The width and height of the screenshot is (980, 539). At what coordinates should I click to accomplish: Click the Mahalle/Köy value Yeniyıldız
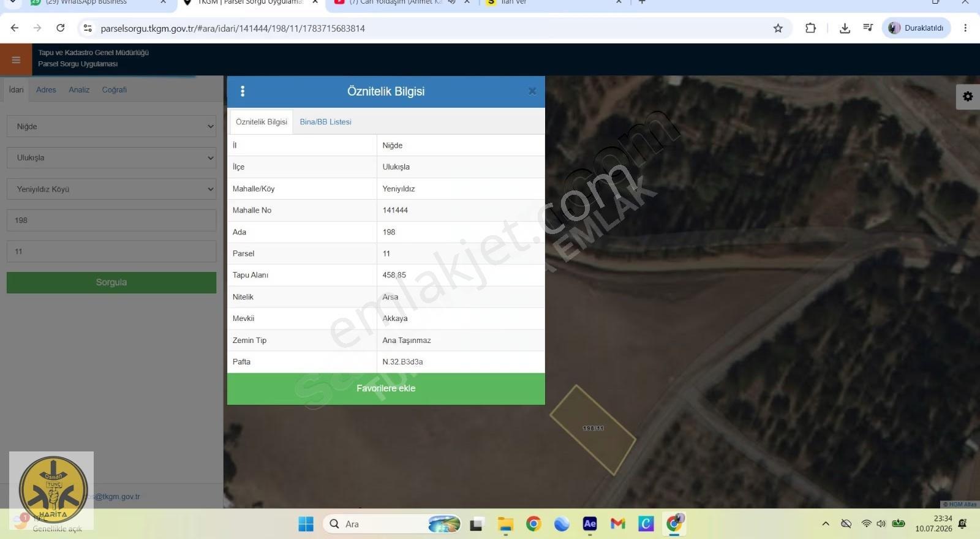[x=399, y=189]
